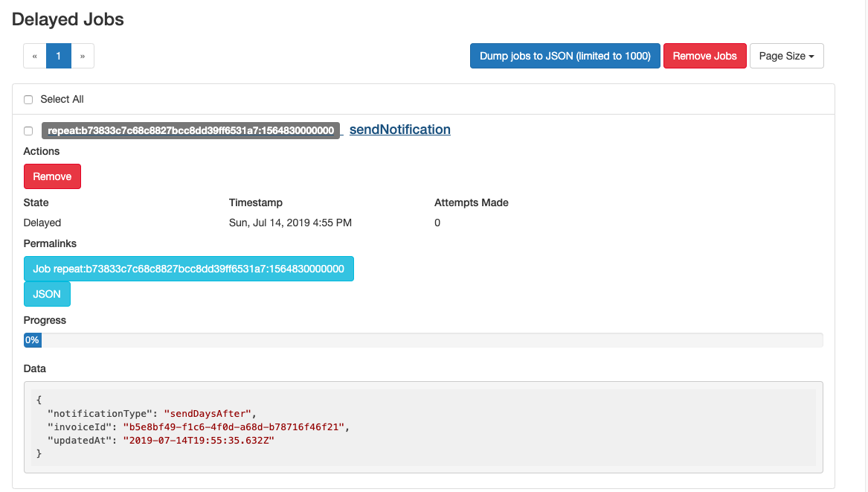This screenshot has width=868, height=492.
Task: Click the gray job ID badge
Action: tap(192, 130)
